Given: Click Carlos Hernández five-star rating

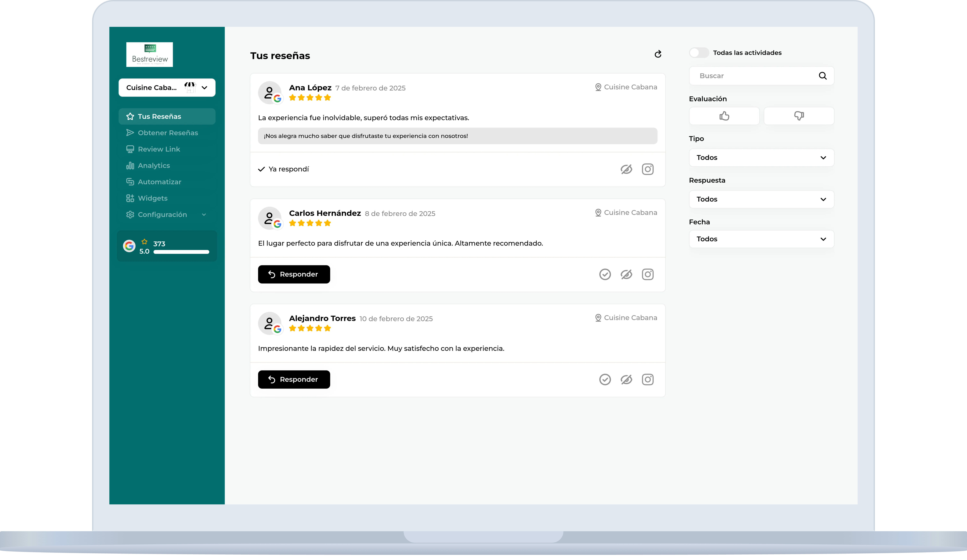Looking at the screenshot, I should tap(310, 223).
